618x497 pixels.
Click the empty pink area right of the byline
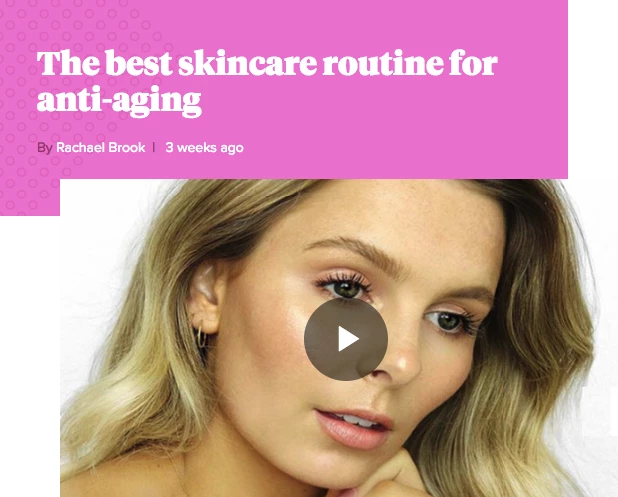point(406,148)
